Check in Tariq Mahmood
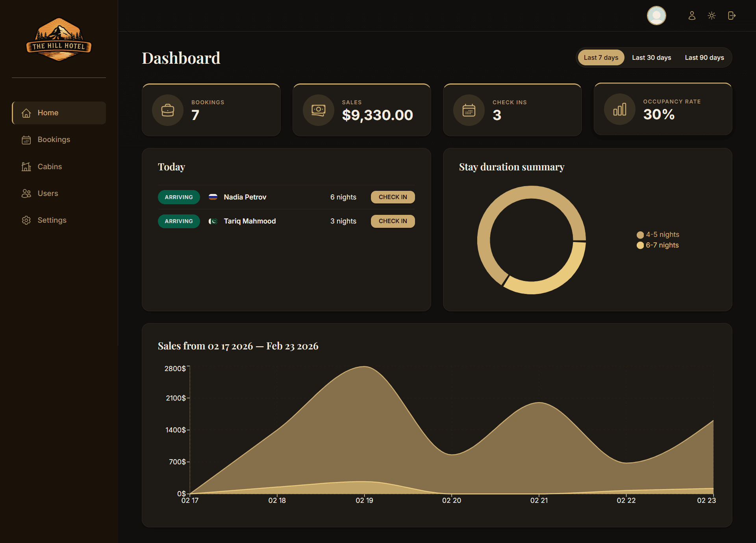 392,221
